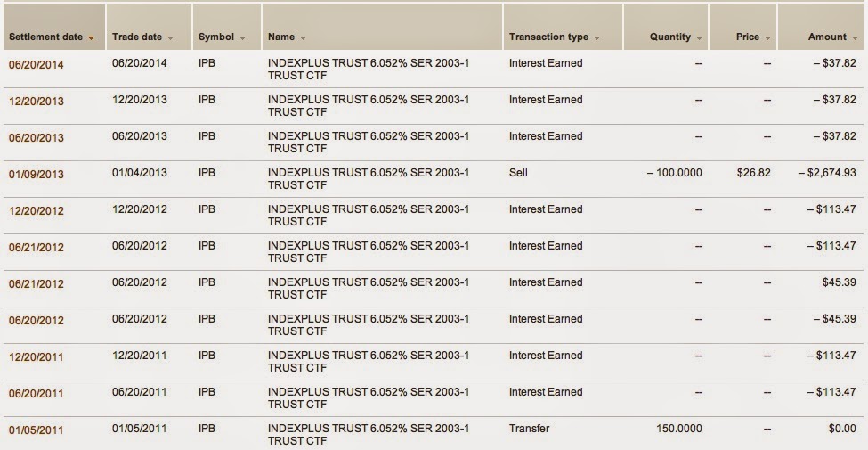
Task: Select the Settlement date column header
Action: click(54, 27)
